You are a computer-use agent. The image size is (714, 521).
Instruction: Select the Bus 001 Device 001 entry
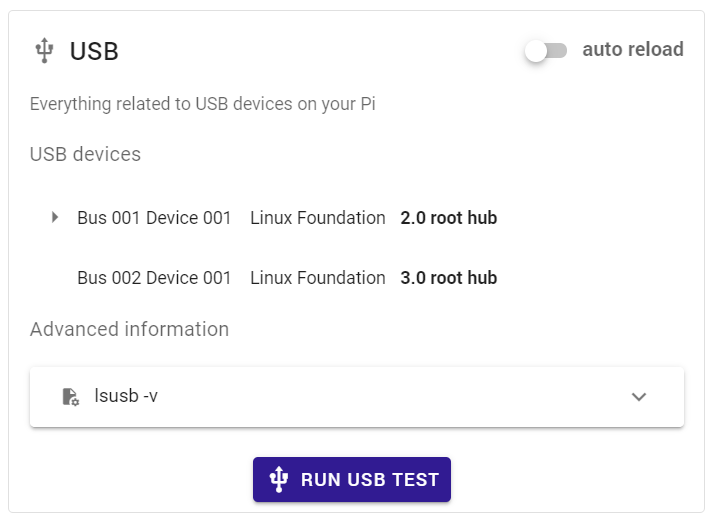click(x=154, y=218)
